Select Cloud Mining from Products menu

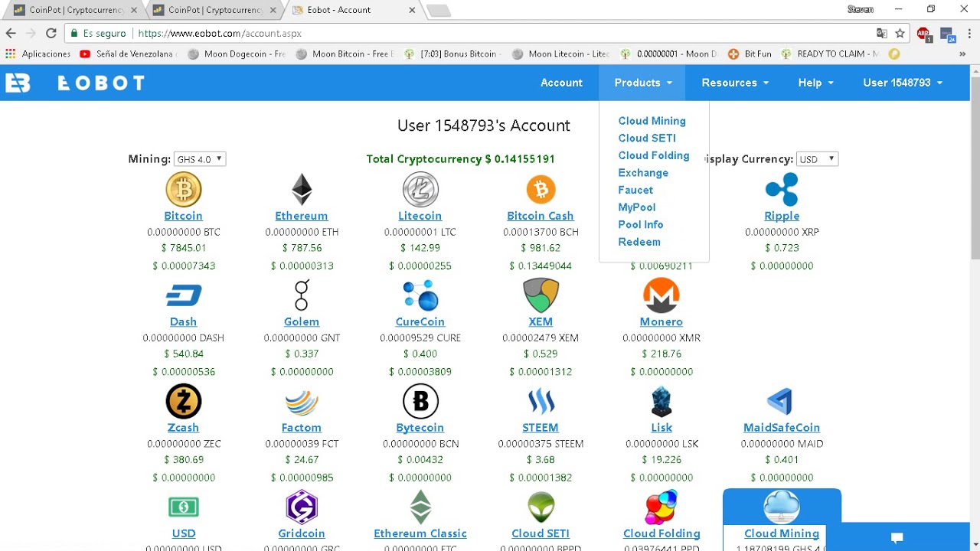click(652, 121)
